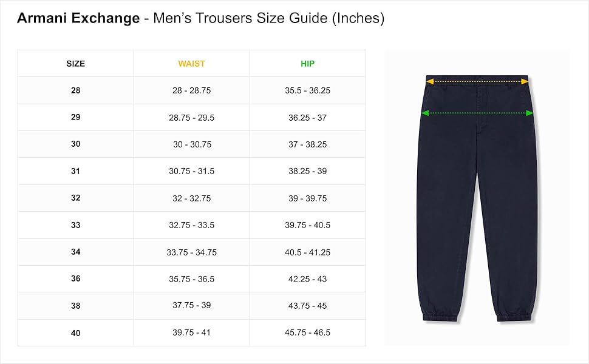This screenshot has height=364, width=589.
Task: Select the size 30 row label
Action: coord(75,144)
